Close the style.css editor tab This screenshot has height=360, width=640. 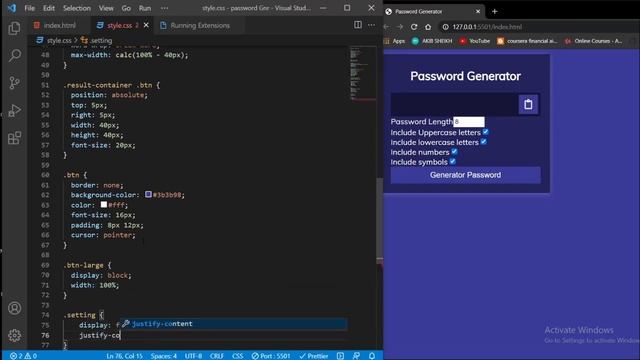(146, 25)
